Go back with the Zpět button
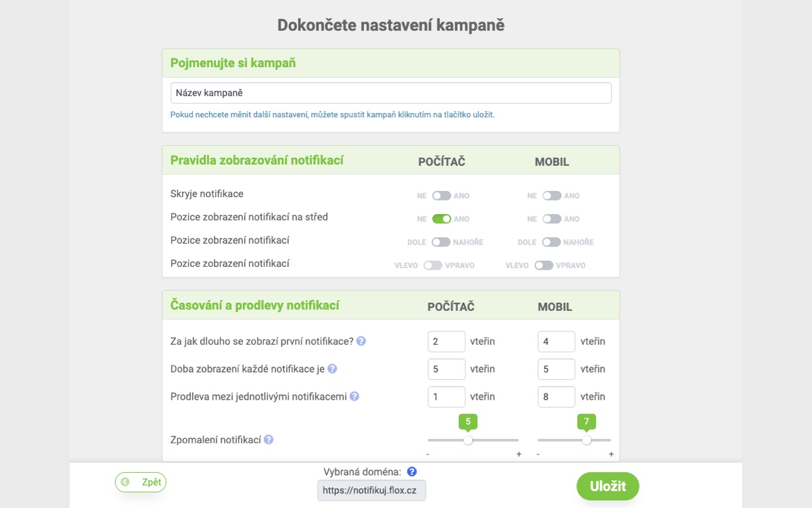Image resolution: width=812 pixels, height=508 pixels. 141,482
